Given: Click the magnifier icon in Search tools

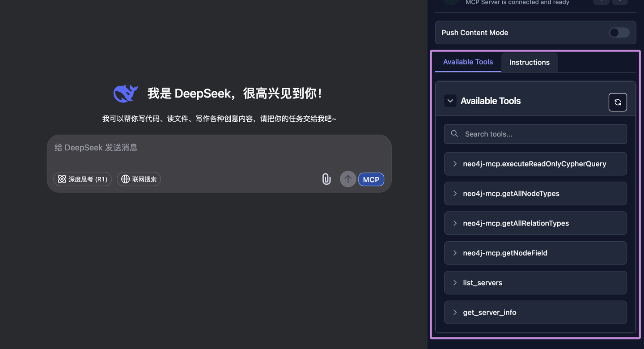Looking at the screenshot, I should pyautogui.click(x=454, y=134).
